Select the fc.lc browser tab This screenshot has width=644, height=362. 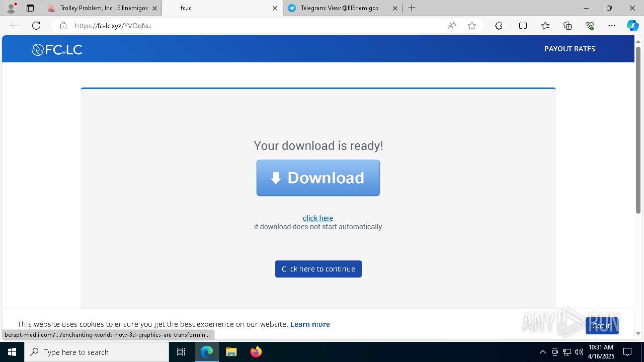(221, 8)
